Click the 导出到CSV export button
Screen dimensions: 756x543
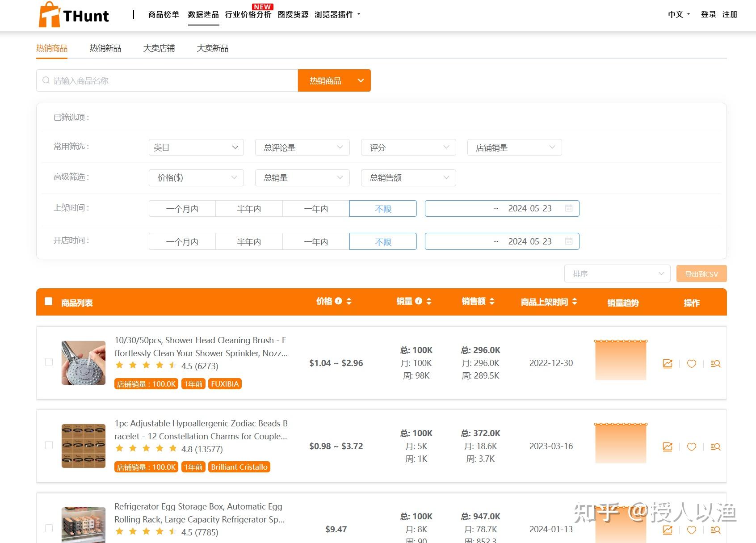coord(701,273)
